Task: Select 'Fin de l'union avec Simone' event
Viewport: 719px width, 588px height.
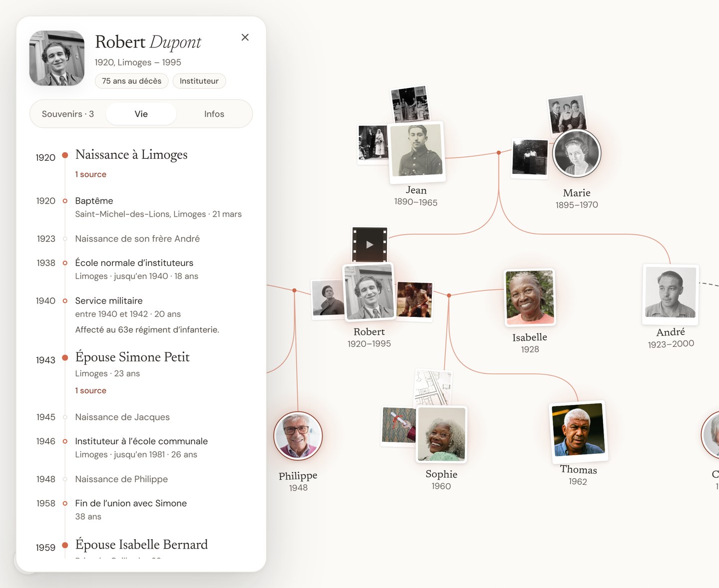Action: tap(131, 503)
